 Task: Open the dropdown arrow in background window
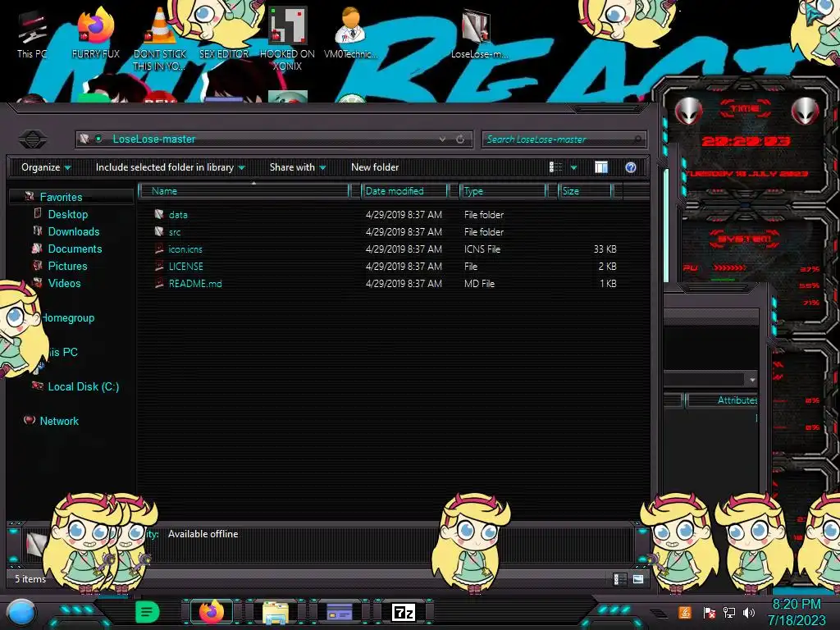tap(752, 379)
